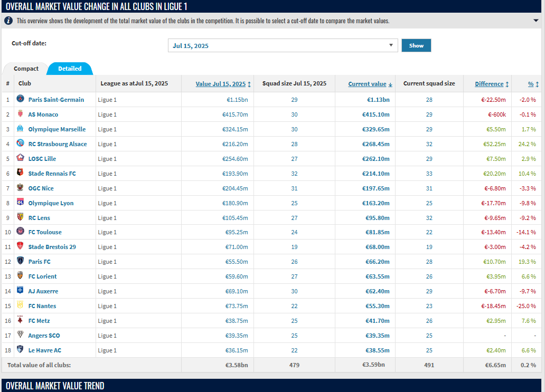545x392 pixels.
Task: Click Paris Saint-Germain's €1.15bn value
Action: (x=238, y=100)
